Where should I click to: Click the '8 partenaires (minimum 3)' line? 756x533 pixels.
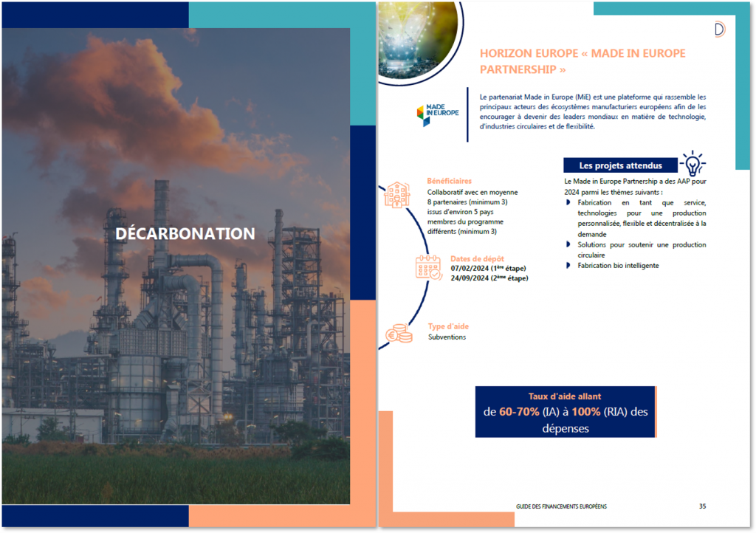467,202
